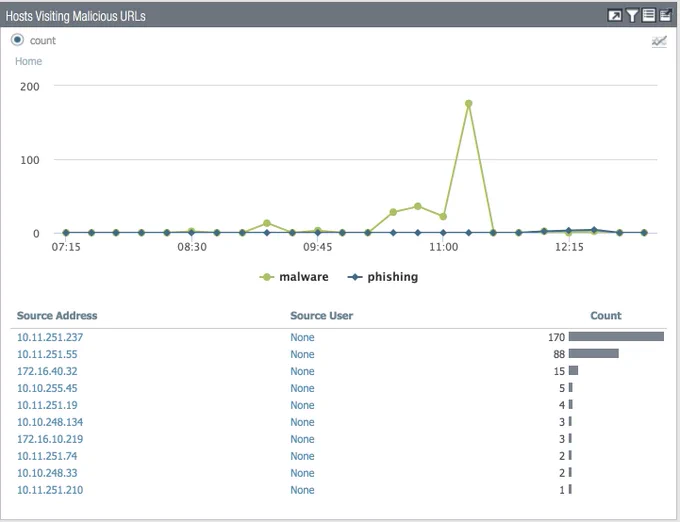Click the 08:30 time axis label
The width and height of the screenshot is (680, 522).
pyautogui.click(x=192, y=247)
